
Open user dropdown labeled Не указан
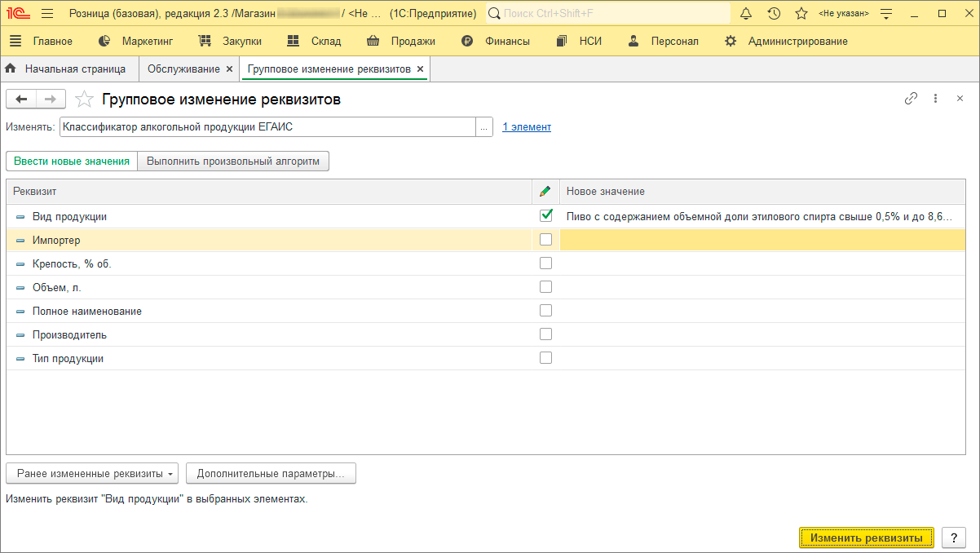click(844, 14)
